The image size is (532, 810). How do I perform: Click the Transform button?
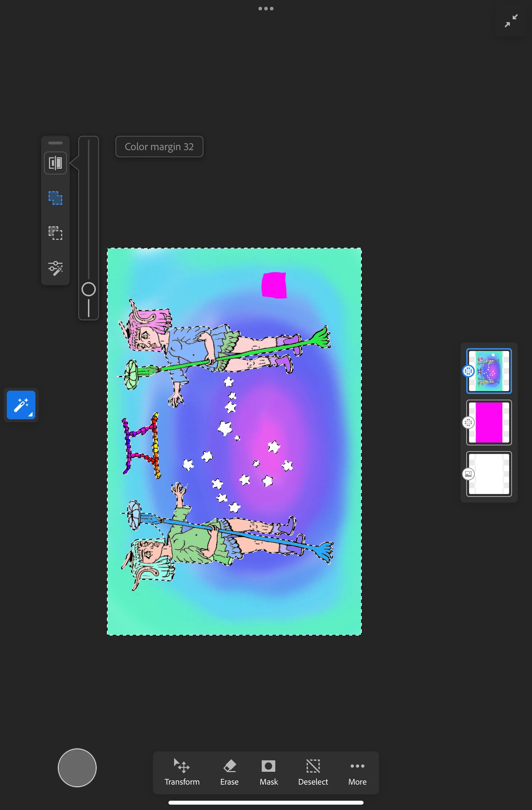click(x=182, y=772)
